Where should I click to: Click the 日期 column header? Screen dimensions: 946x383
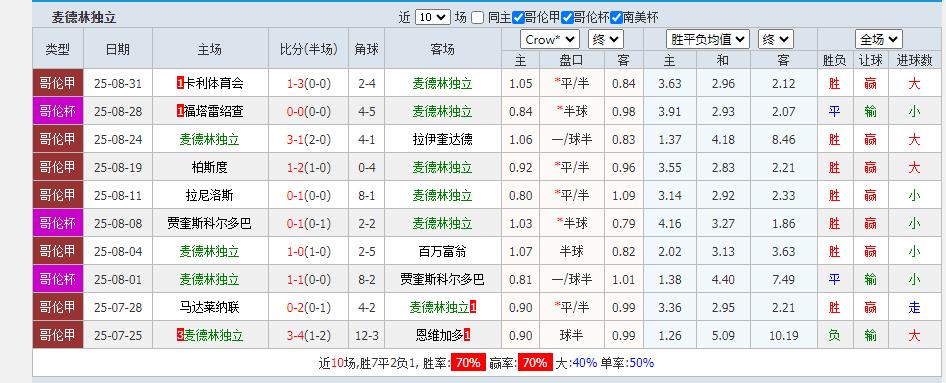(118, 49)
